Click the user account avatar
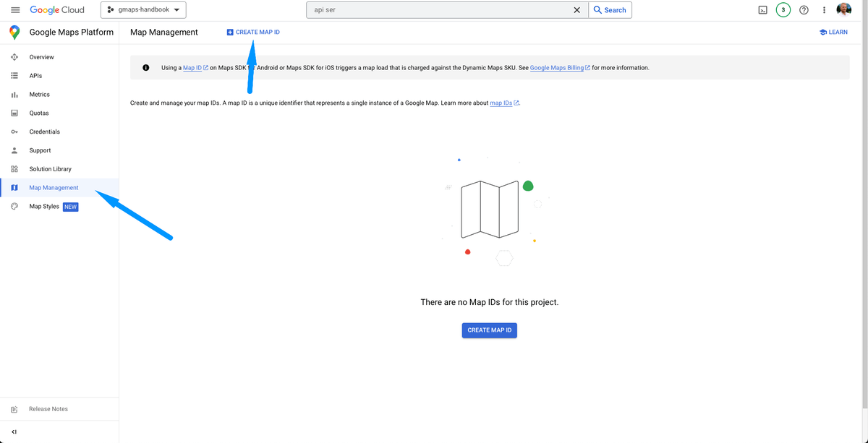Image resolution: width=868 pixels, height=443 pixels. point(844,9)
